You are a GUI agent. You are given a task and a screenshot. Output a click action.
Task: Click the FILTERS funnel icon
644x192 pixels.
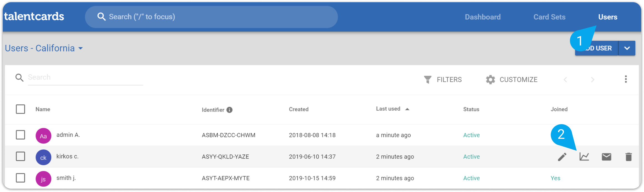coord(427,80)
